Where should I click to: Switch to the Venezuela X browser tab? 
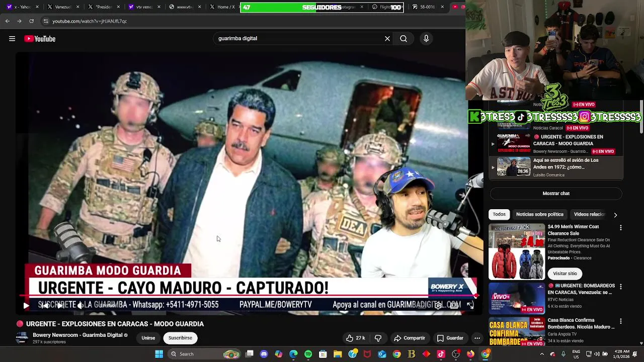tap(63, 7)
